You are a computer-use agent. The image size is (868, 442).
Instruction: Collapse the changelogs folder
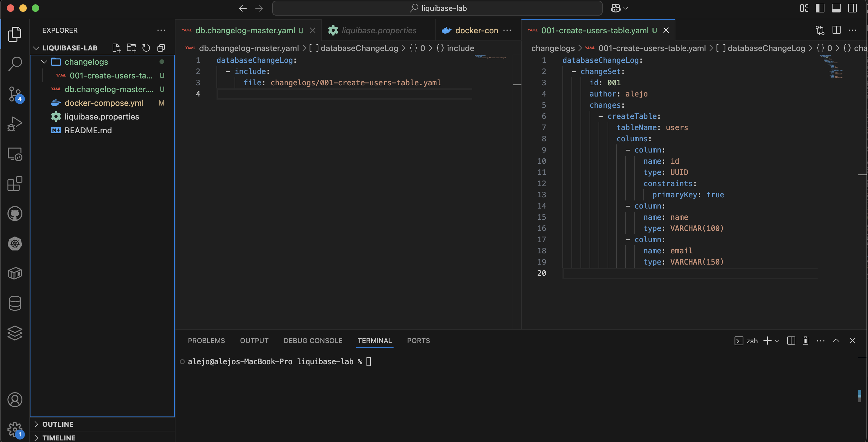point(44,62)
